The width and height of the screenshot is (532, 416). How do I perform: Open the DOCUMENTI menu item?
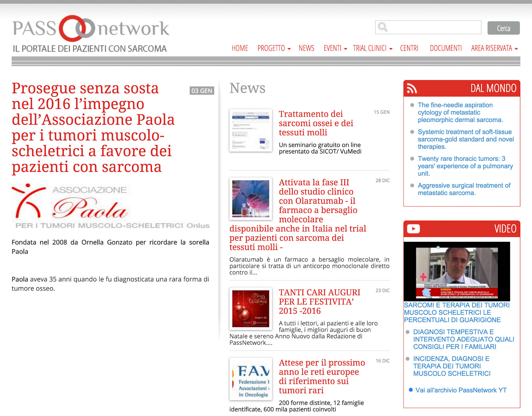[x=446, y=48]
